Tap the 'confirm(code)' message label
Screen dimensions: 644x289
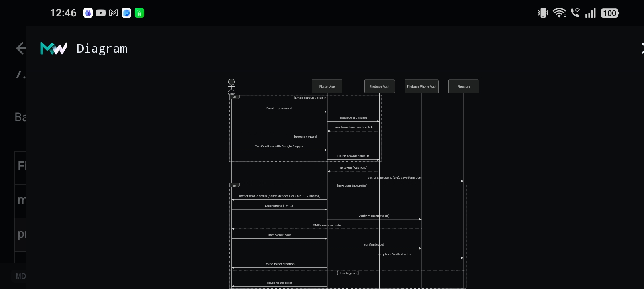tap(374, 244)
